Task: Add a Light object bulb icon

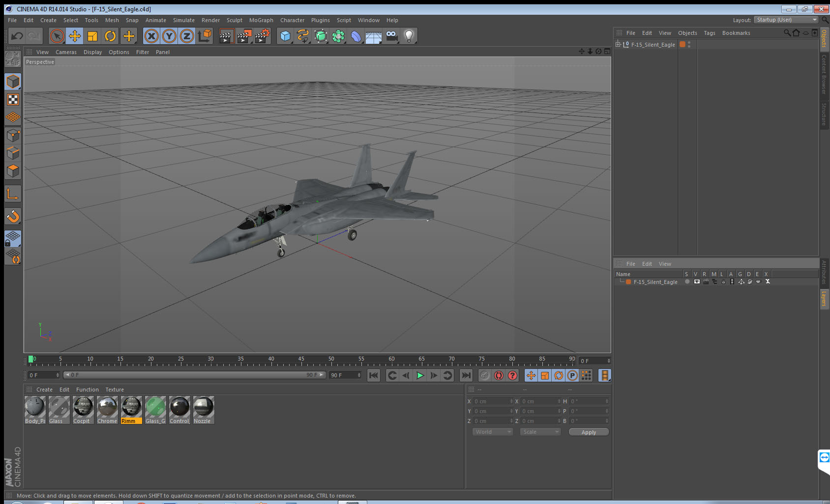Action: point(409,36)
